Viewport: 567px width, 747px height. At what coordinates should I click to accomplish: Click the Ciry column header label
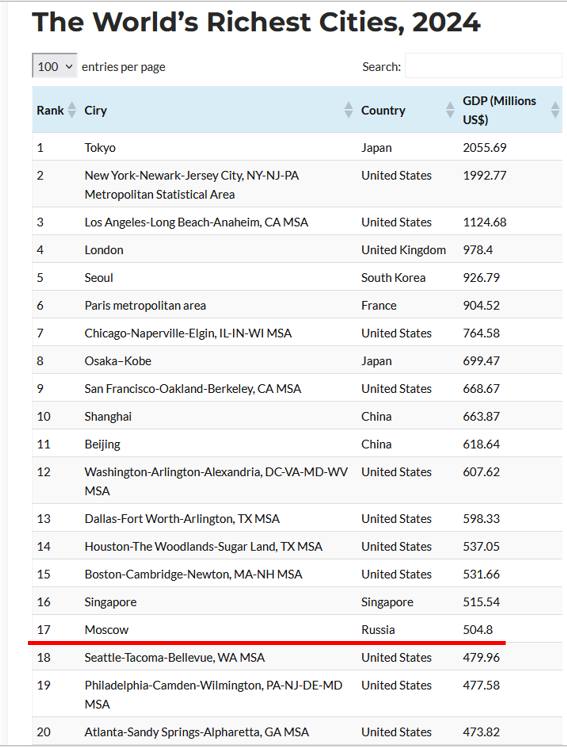[95, 110]
